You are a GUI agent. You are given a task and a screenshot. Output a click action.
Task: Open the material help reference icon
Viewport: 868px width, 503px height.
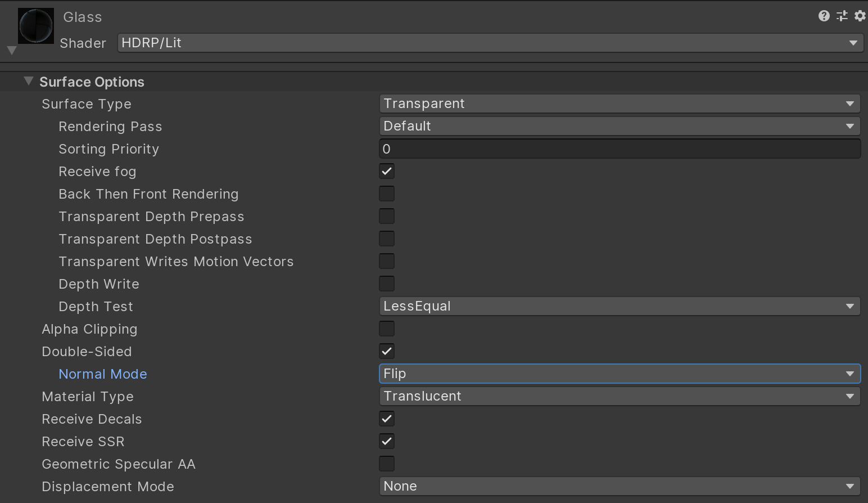824,16
